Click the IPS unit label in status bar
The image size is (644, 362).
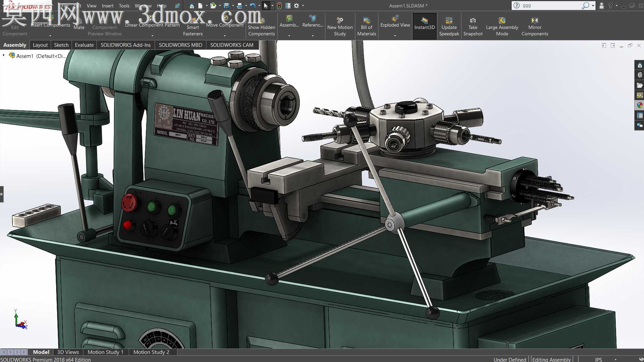pos(598,359)
